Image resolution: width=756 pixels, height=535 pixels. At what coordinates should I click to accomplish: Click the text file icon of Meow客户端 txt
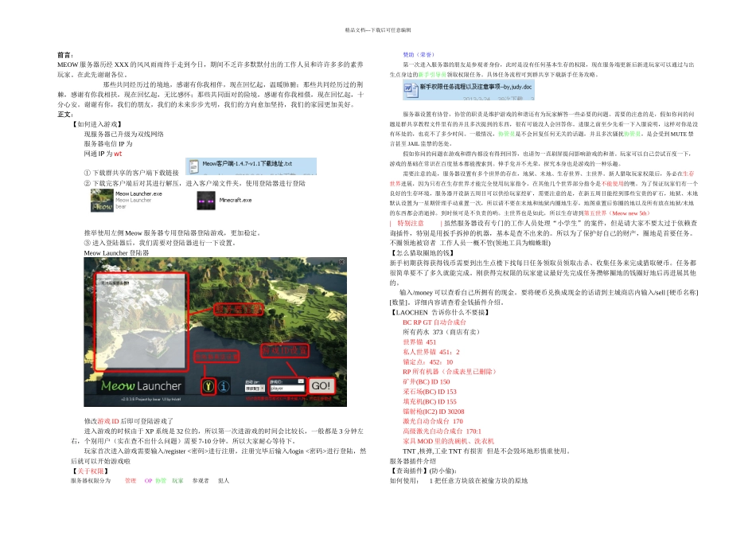click(193, 166)
